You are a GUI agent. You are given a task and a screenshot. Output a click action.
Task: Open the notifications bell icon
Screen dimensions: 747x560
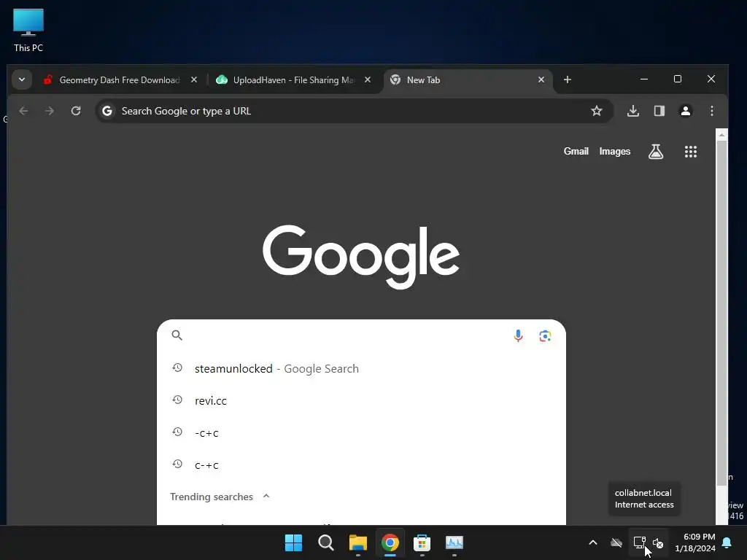tap(727, 542)
